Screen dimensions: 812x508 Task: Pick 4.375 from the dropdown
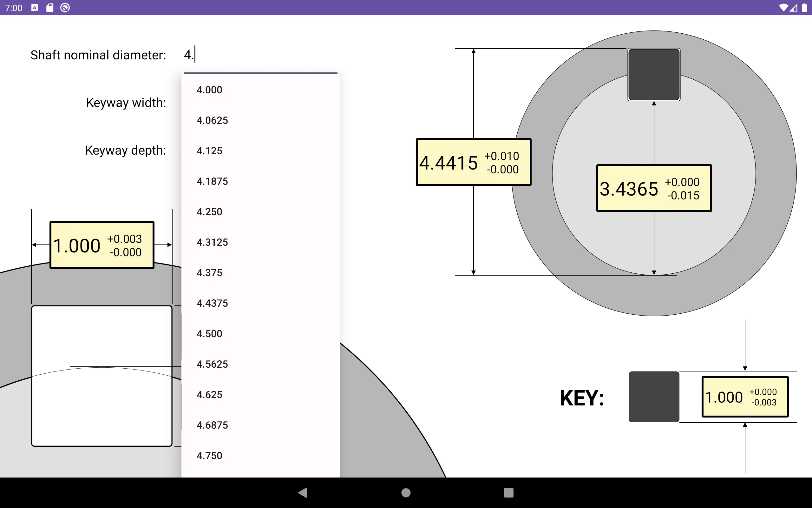tap(260, 273)
